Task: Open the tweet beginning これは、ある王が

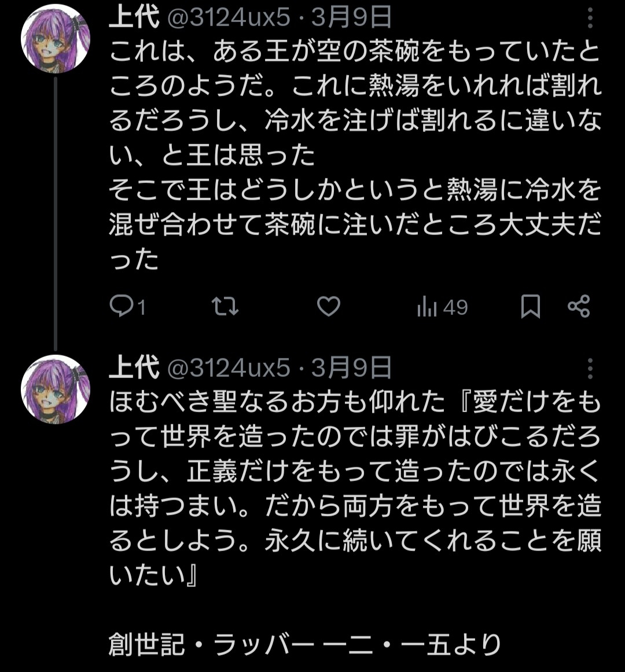Action: point(354,156)
